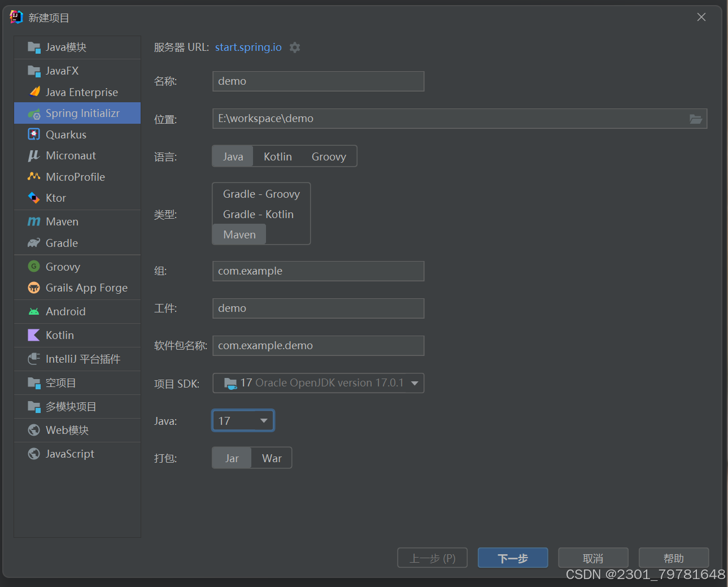Screen dimensions: 728x587
Task: Click the Micronaut mu icon
Action: (x=34, y=155)
